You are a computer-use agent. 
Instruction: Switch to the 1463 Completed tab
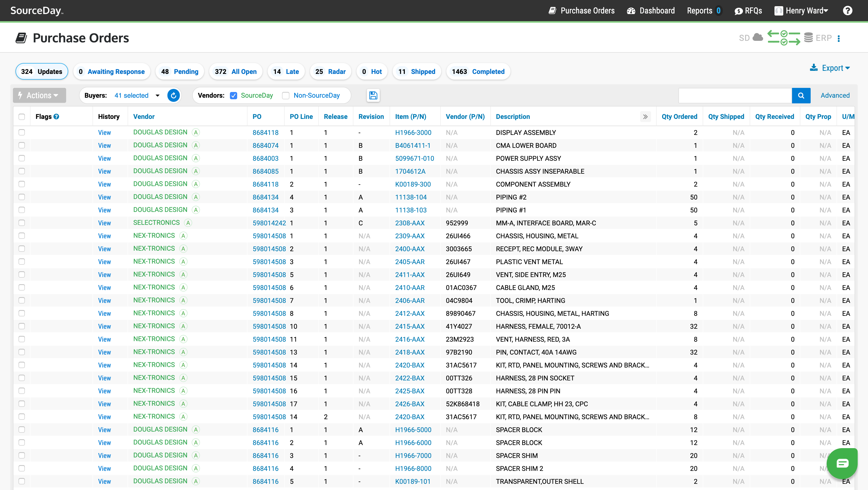coord(478,71)
